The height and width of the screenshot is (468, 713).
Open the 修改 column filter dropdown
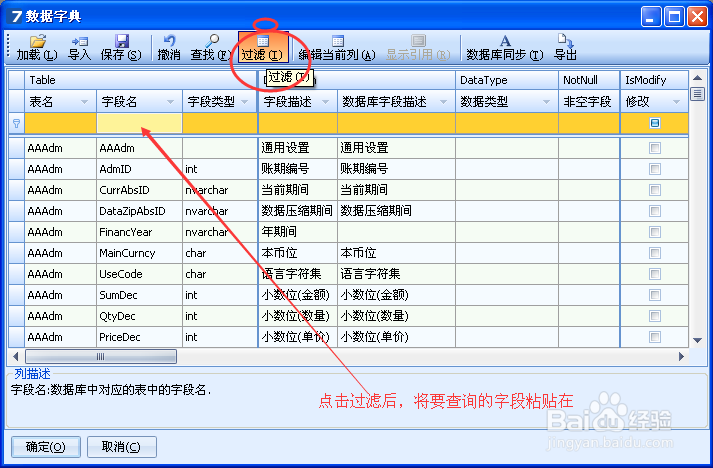click(677, 102)
